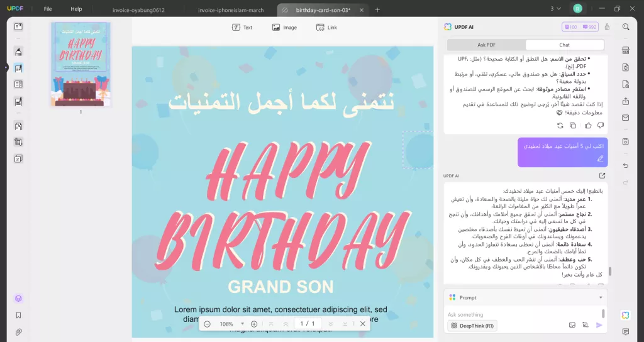Open the zoom level dropdown arrow
The height and width of the screenshot is (342, 644).
coord(242,324)
